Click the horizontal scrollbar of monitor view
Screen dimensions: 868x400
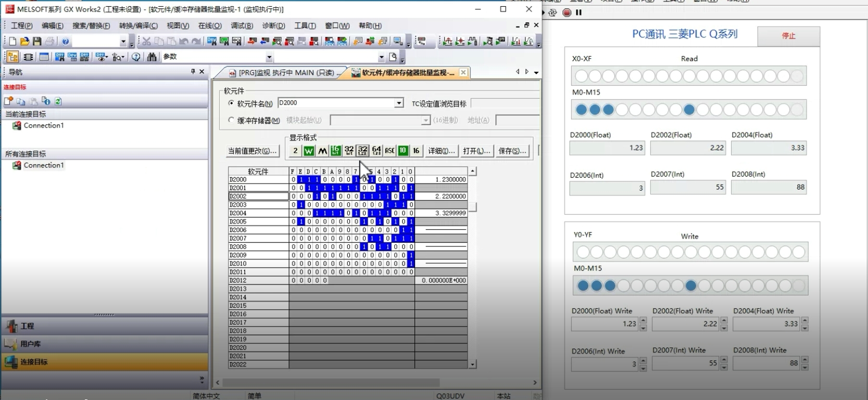pyautogui.click(x=331, y=383)
